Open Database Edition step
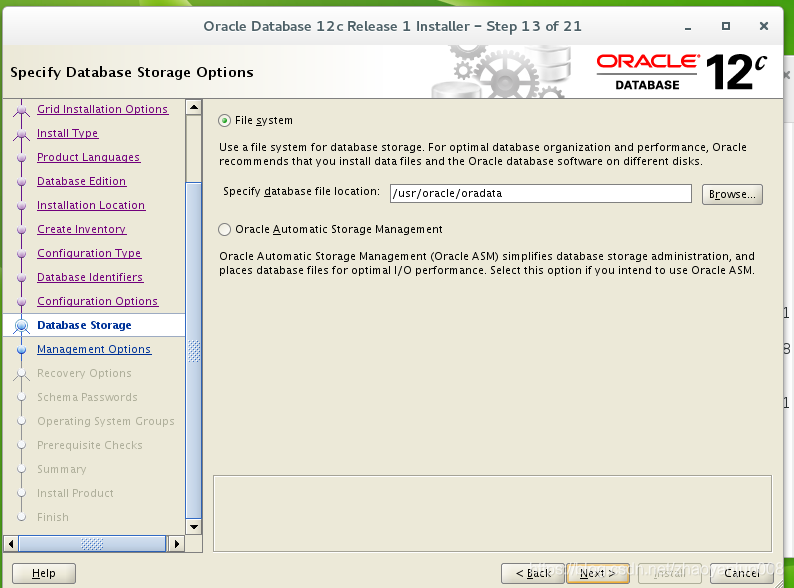 pyautogui.click(x=81, y=181)
